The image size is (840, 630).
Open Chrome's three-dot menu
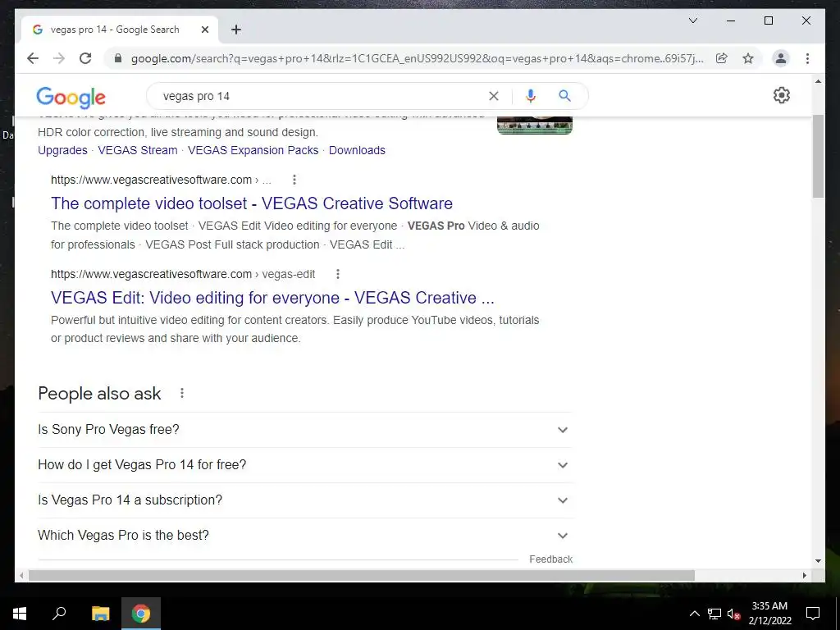click(807, 58)
